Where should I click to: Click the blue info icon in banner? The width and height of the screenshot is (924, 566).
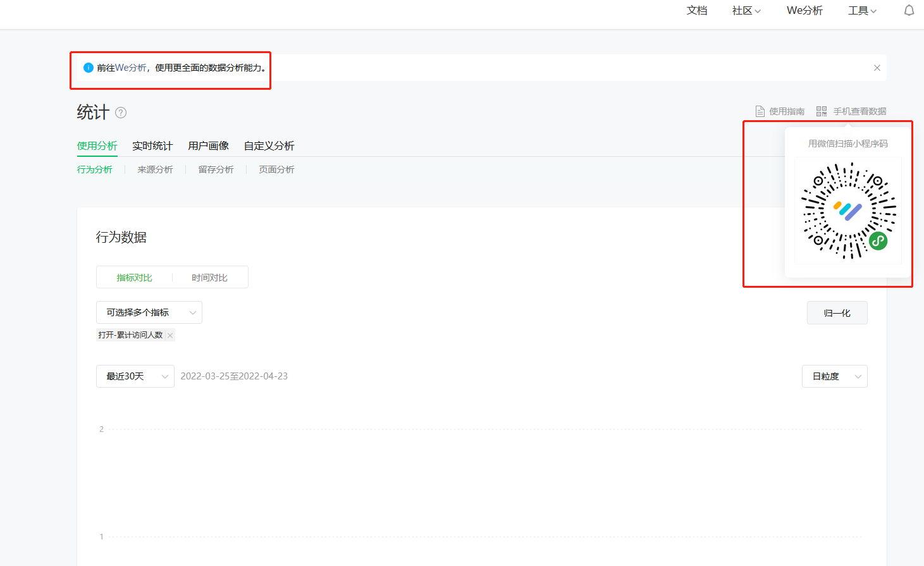point(89,68)
